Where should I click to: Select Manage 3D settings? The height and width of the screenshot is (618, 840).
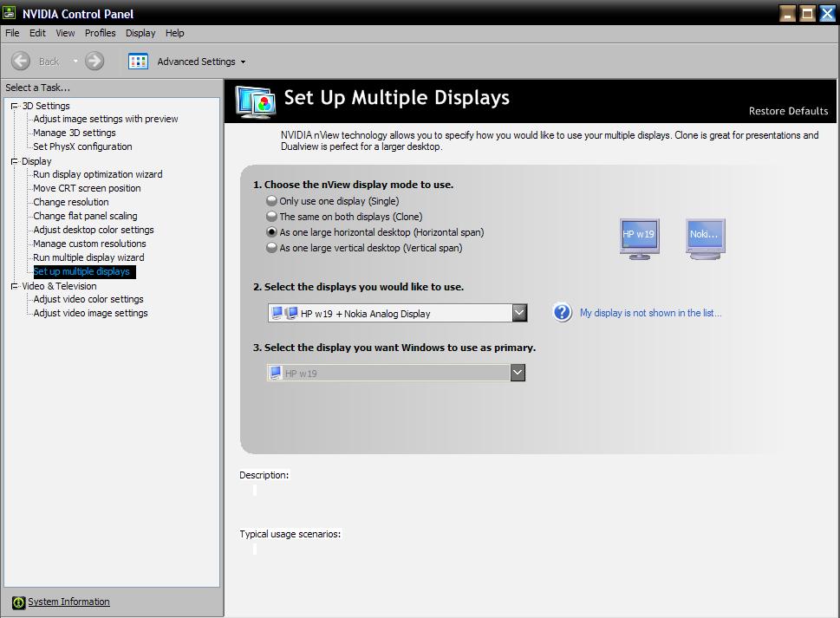[x=75, y=133]
